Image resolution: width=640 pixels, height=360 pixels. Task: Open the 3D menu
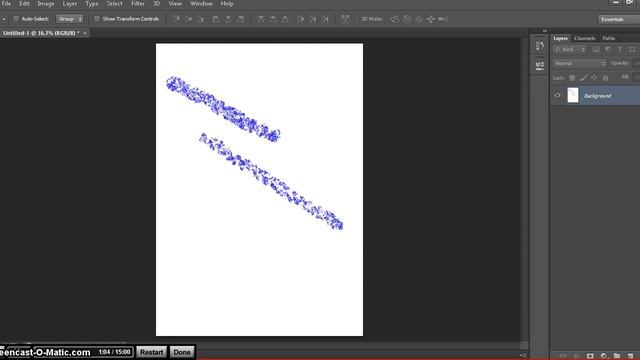click(156, 4)
